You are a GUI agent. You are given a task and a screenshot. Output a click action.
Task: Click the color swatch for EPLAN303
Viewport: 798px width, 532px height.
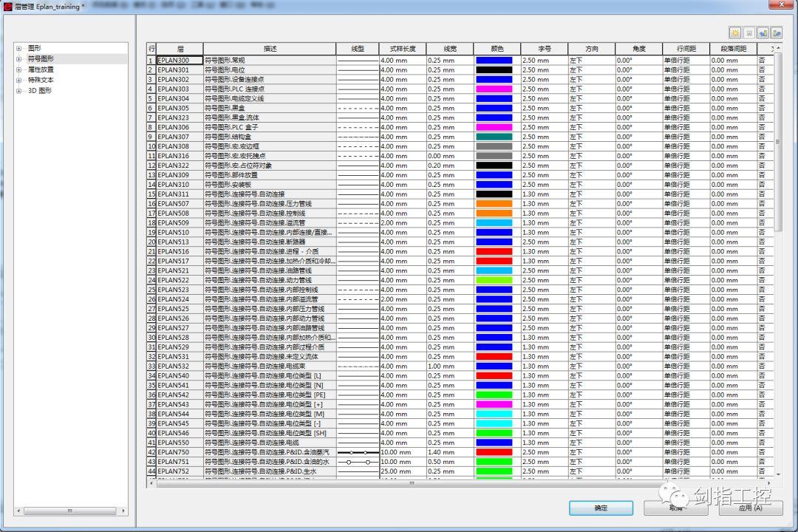494,89
